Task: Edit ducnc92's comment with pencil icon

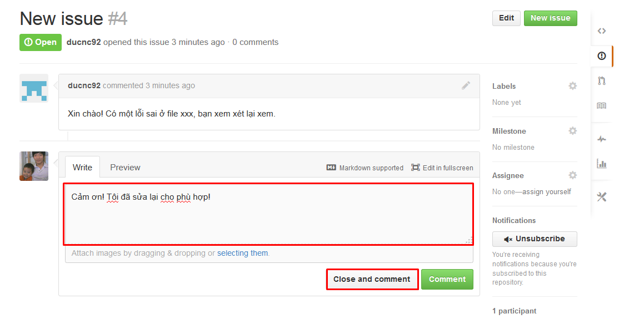Action: click(x=466, y=85)
